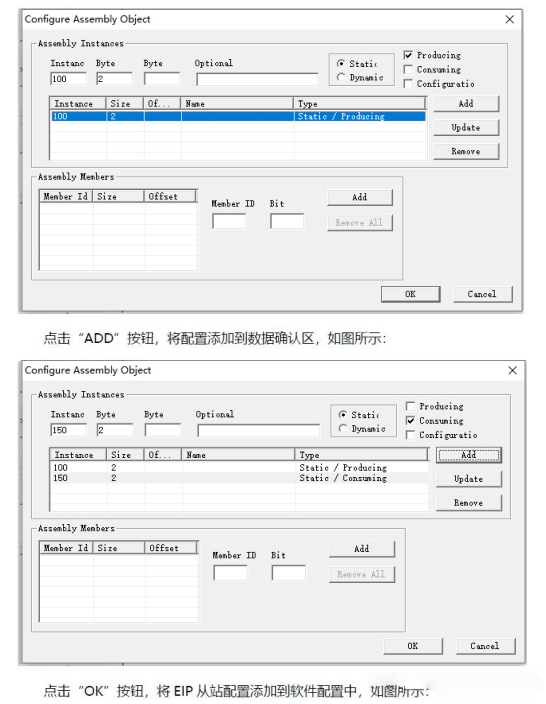Click Member ID field in the lower dialog
Screen dimensions: 546x704
pos(230,572)
